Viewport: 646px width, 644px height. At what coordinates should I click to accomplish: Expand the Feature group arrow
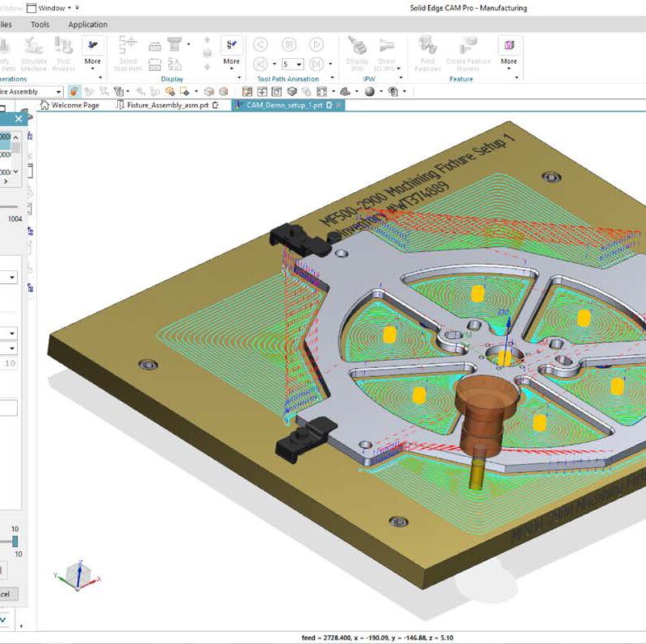click(517, 77)
